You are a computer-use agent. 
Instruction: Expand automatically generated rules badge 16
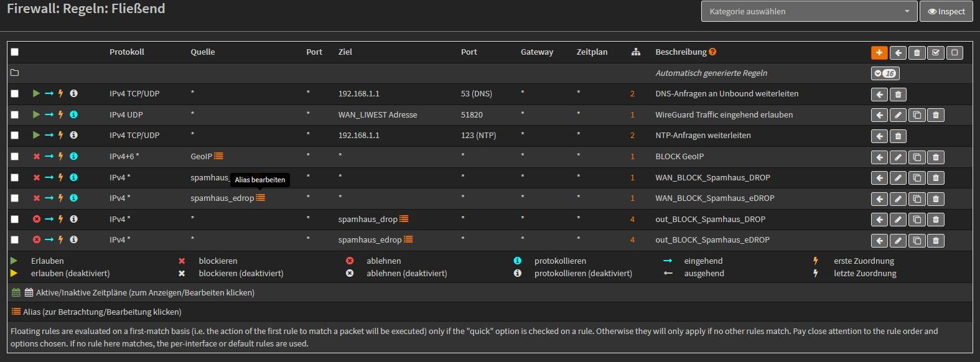[x=885, y=73]
